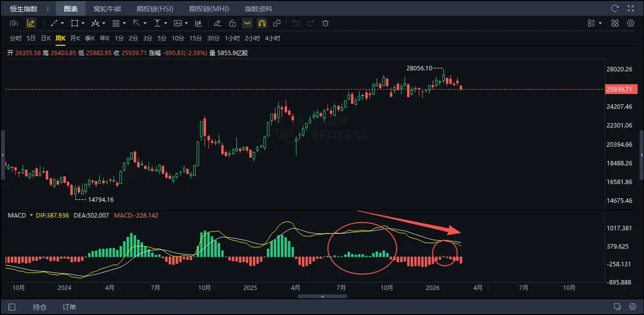Click the panel layout icon at bottom left
The width and height of the screenshot is (644, 315).
click(x=11, y=307)
